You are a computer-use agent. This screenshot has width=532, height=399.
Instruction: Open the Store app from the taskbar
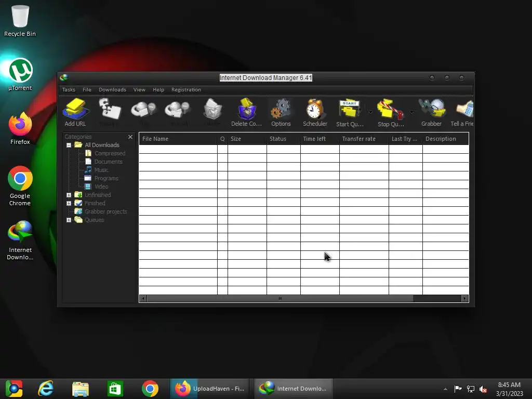[x=115, y=389]
